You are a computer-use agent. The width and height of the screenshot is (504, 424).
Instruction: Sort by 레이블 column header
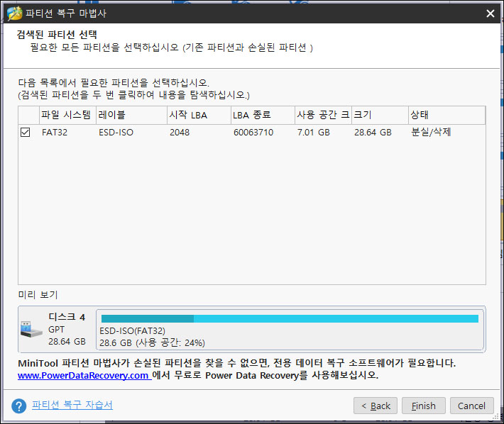tap(131, 115)
